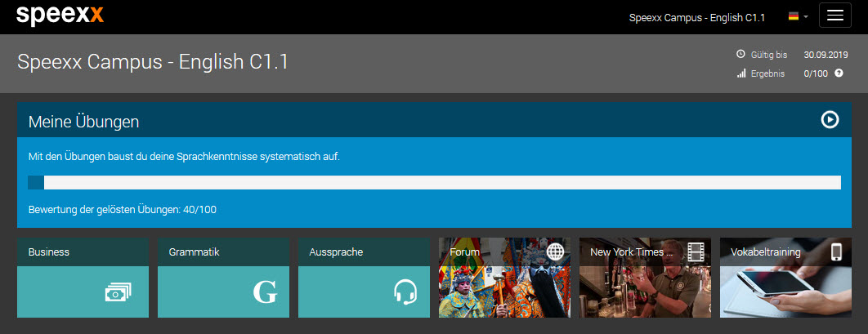Click the page title Speexx Campus - English C1.1
Screen dimensions: 868x334
[x=153, y=62]
